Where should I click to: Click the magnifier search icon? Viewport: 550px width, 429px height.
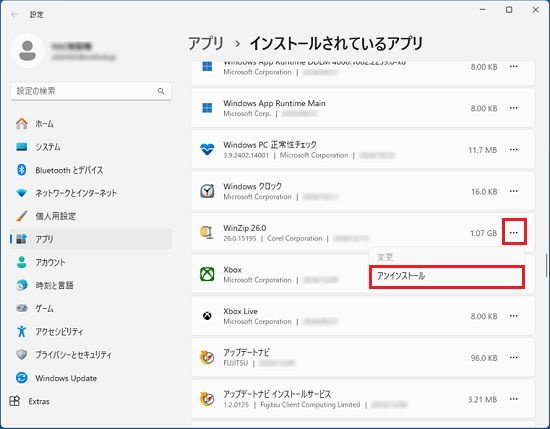pos(161,91)
